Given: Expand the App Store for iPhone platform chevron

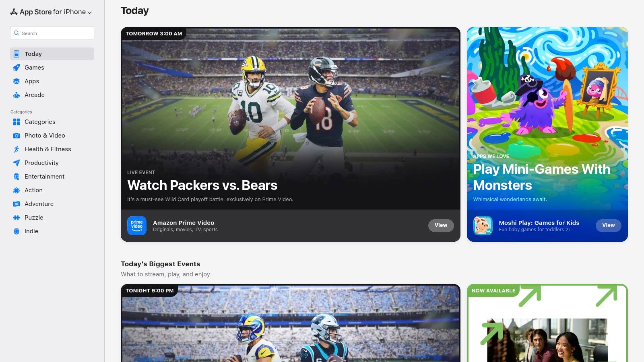Looking at the screenshot, I should tap(89, 12).
